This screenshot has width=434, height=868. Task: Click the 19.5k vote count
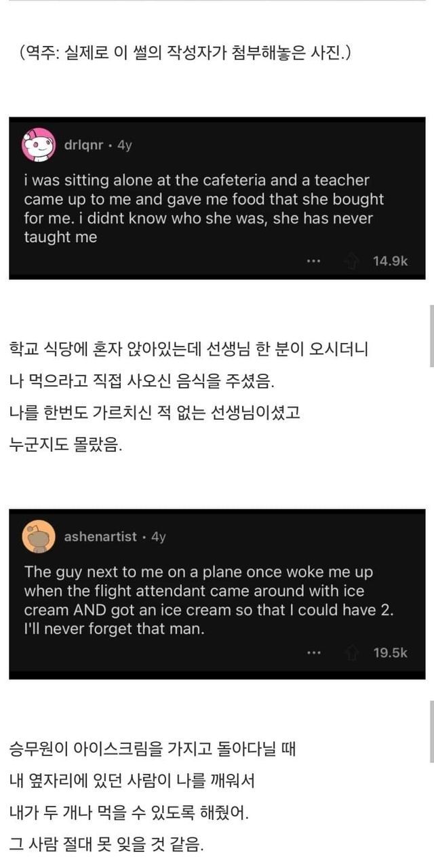[x=390, y=653]
